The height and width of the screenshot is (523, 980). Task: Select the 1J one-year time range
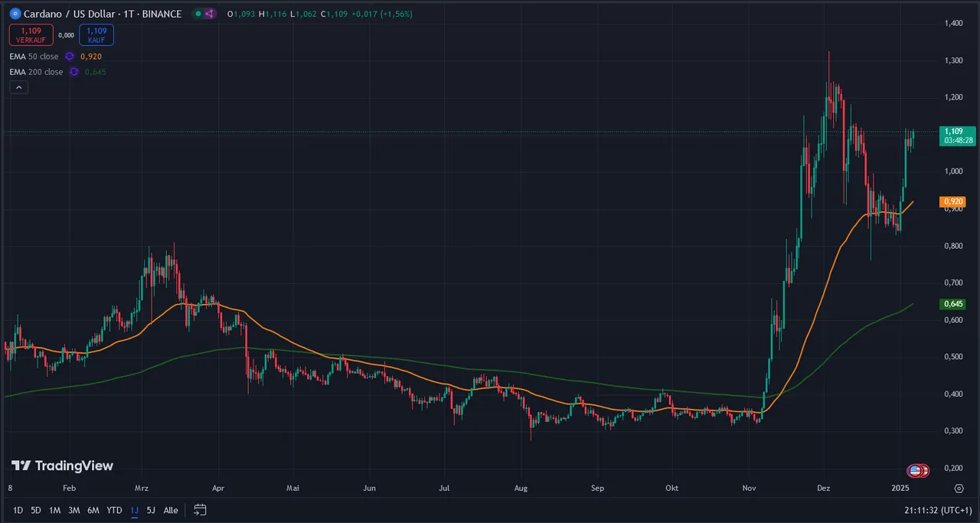(134, 510)
